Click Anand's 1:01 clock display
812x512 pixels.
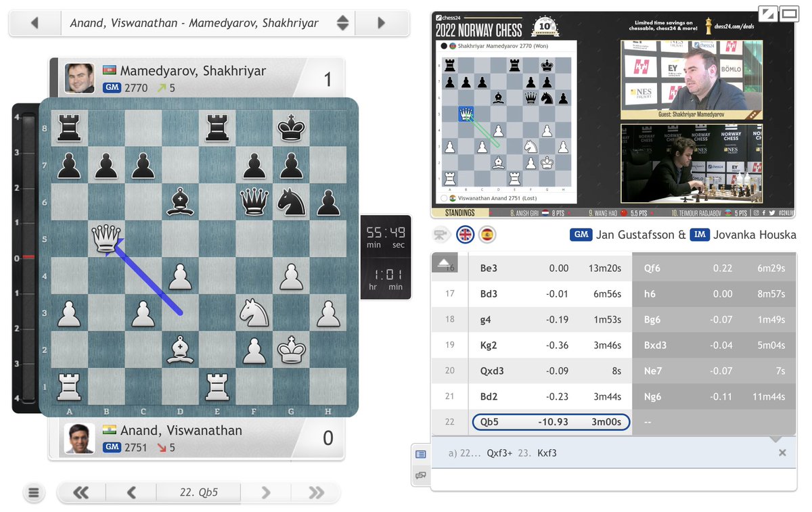point(386,277)
